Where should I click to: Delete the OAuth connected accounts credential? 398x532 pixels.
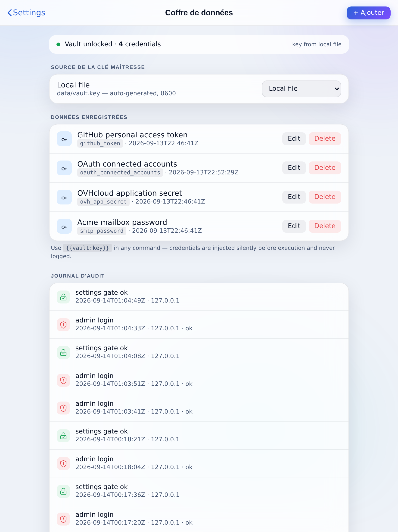point(325,168)
